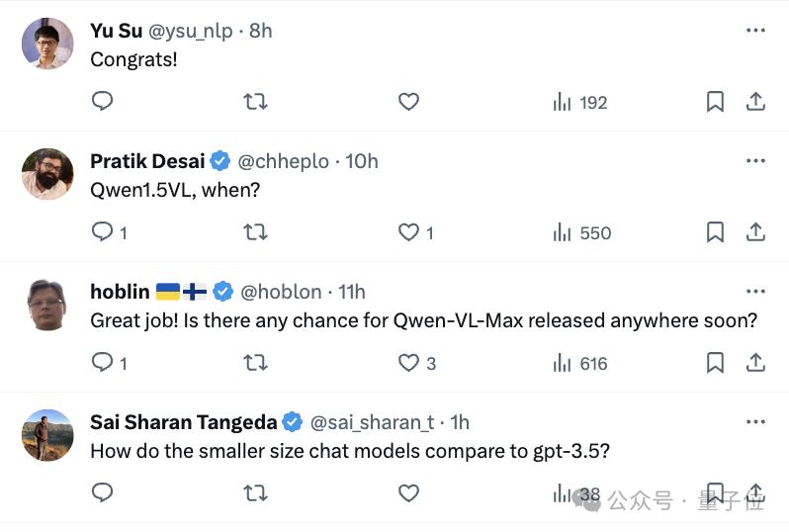Viewport: 789px width, 532px height.
Task: Open more options on Yu Su's tweet
Action: click(x=755, y=31)
